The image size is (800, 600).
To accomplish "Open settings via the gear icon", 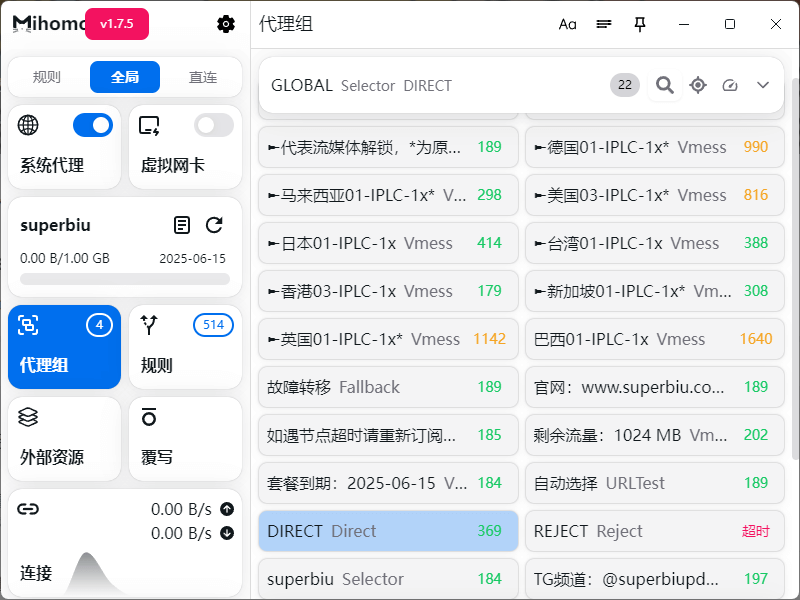I will (226, 24).
